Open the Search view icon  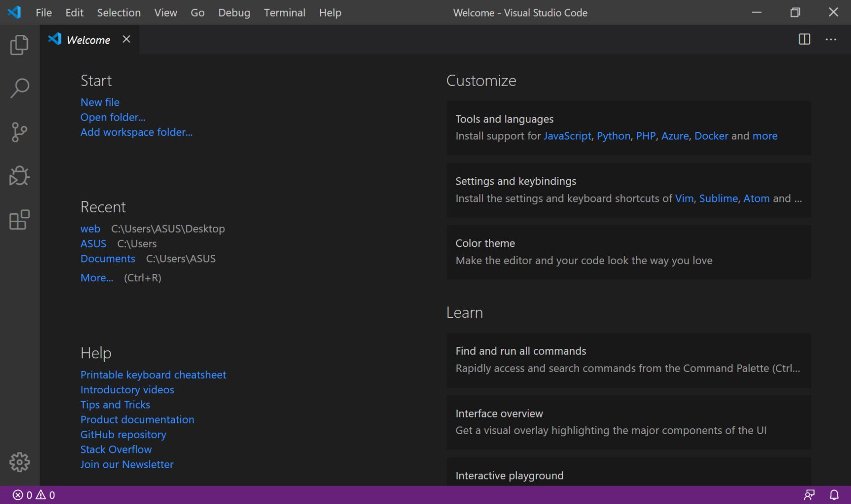pos(19,88)
